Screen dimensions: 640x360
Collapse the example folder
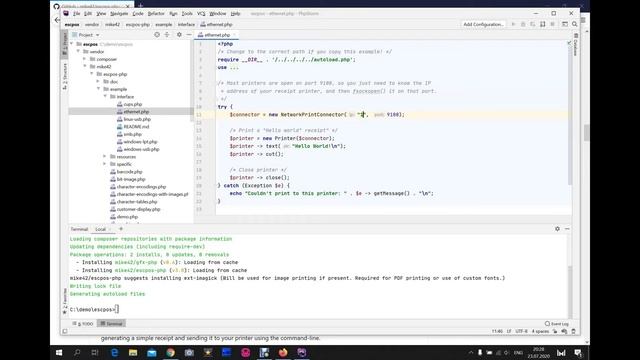(98, 89)
